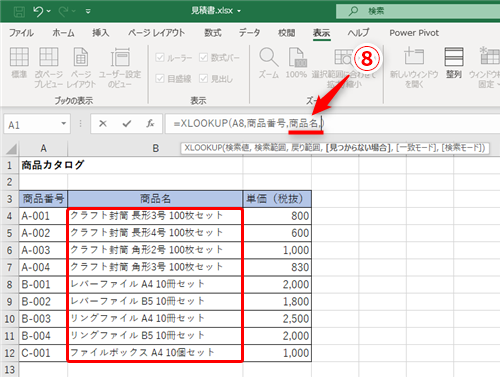Select column B header
Viewport: 500px width, 377px height.
click(155, 149)
